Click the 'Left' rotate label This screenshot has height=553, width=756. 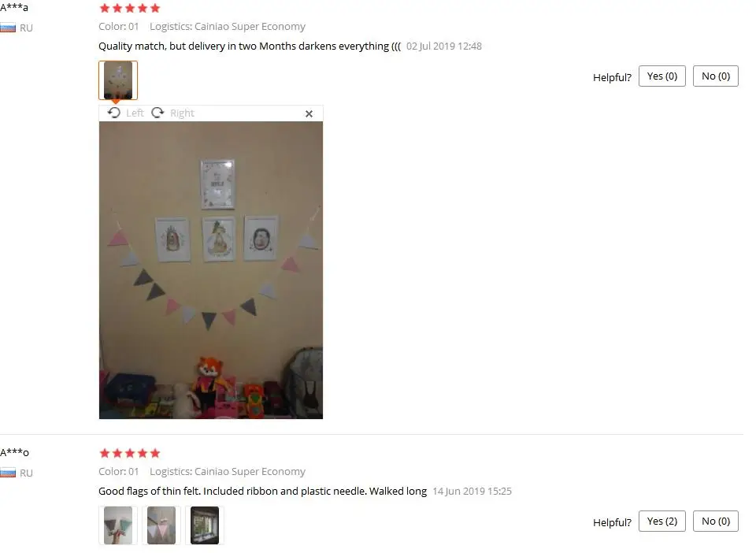(135, 113)
